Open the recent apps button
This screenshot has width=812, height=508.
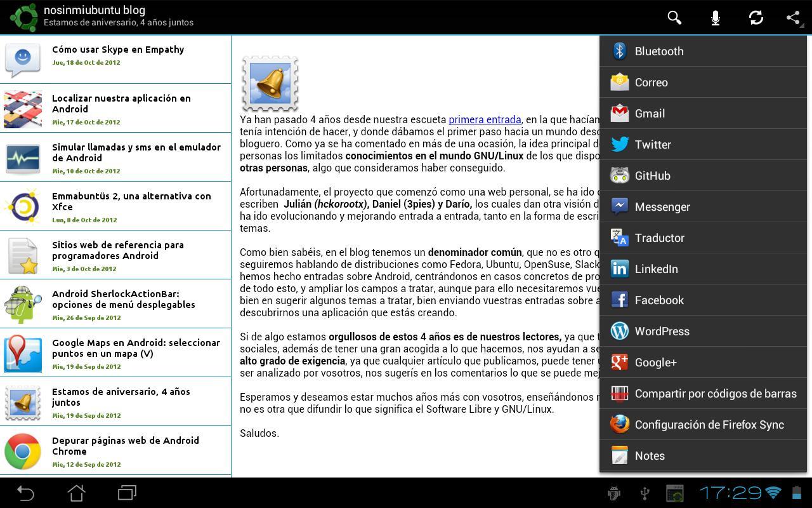127,493
